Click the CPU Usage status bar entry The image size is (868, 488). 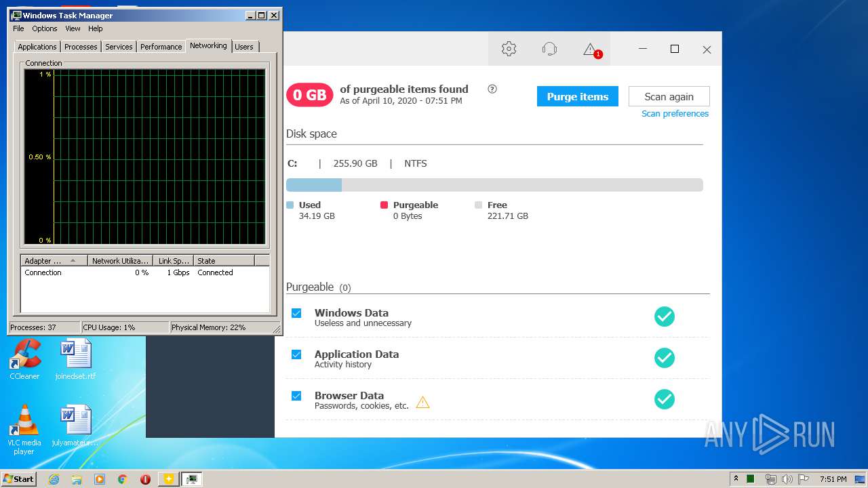tap(125, 327)
